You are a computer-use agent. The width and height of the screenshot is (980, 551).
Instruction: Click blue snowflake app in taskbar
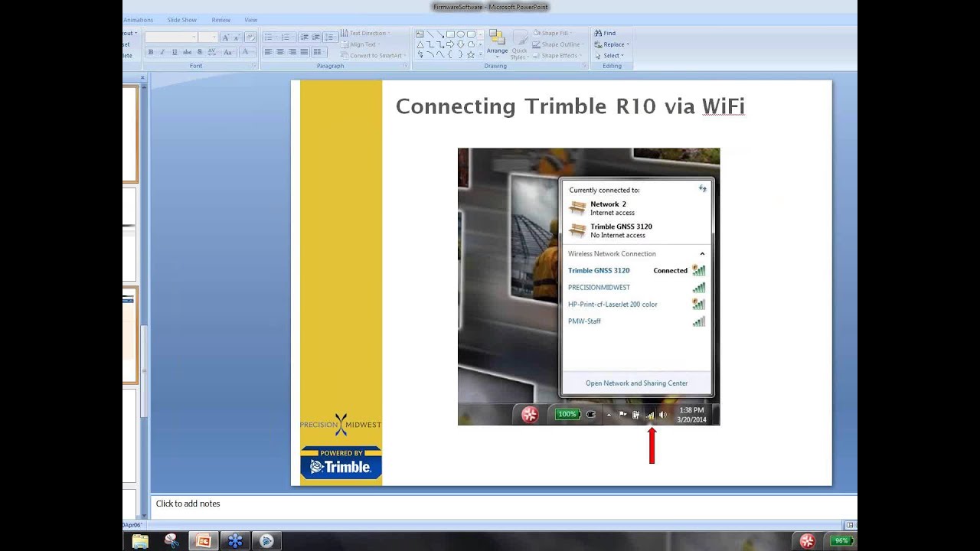[235, 541]
